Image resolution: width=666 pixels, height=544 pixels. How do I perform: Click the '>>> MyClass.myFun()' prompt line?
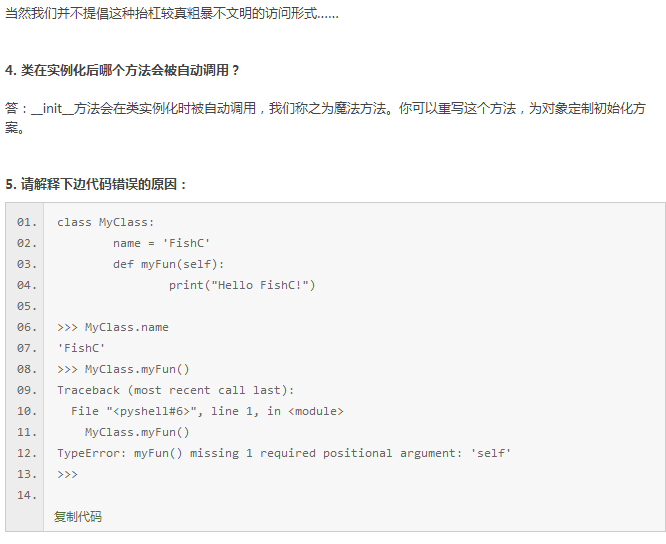tap(123, 369)
